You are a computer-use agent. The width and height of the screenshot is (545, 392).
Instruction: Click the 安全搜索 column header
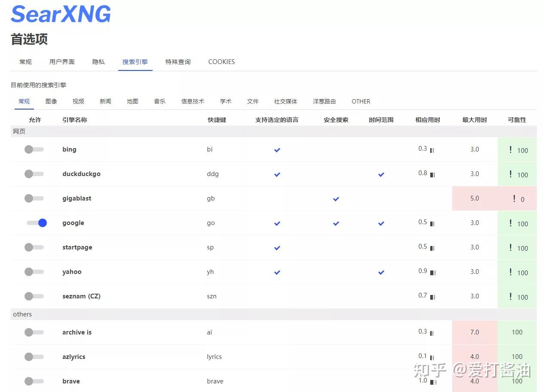pyautogui.click(x=336, y=120)
